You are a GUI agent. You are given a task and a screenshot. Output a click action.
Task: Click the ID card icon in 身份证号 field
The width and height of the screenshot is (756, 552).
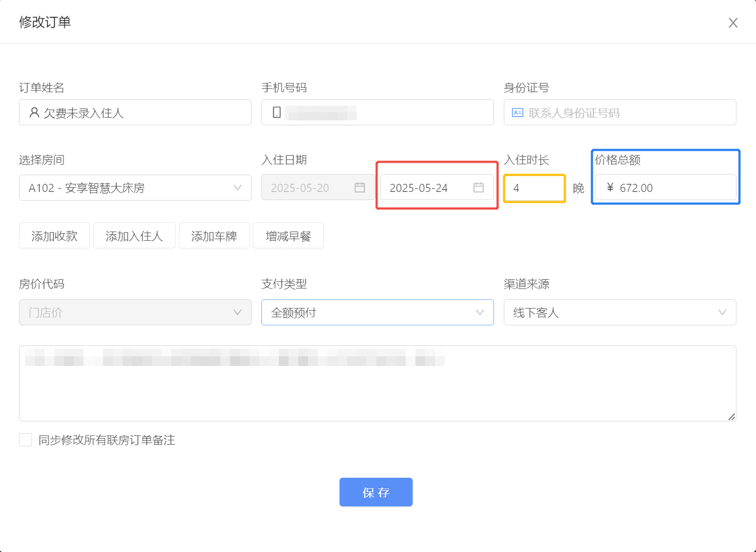[x=517, y=113]
